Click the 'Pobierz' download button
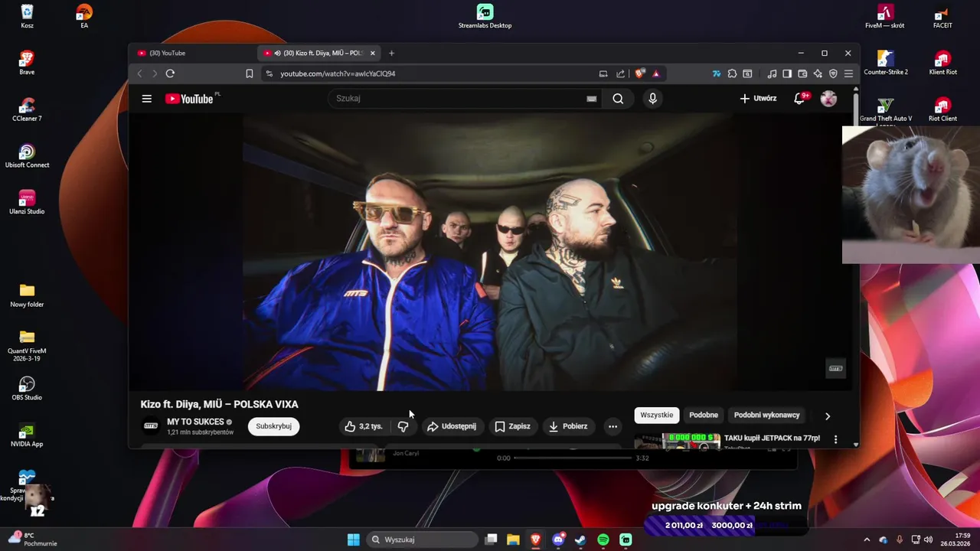The height and width of the screenshot is (551, 980). (569, 426)
